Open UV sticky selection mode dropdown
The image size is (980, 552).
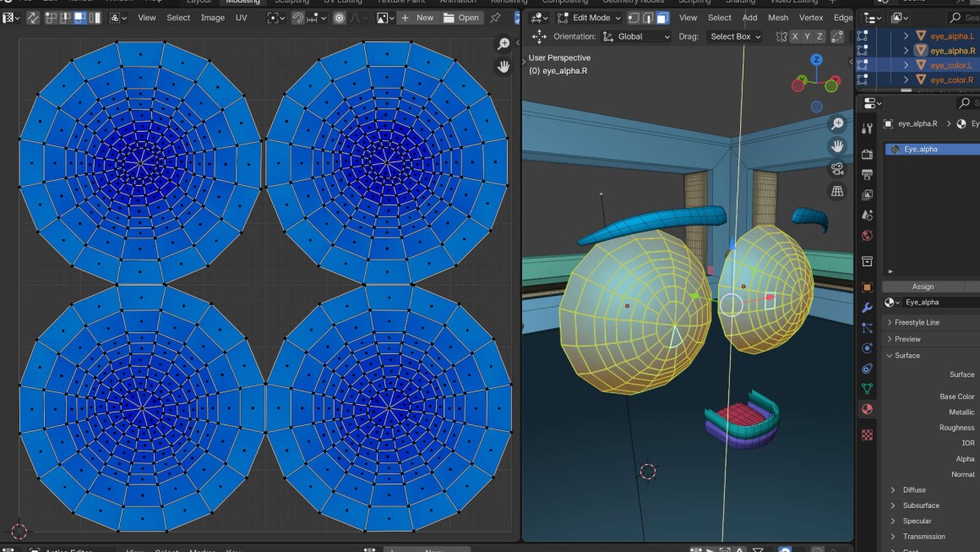point(118,18)
